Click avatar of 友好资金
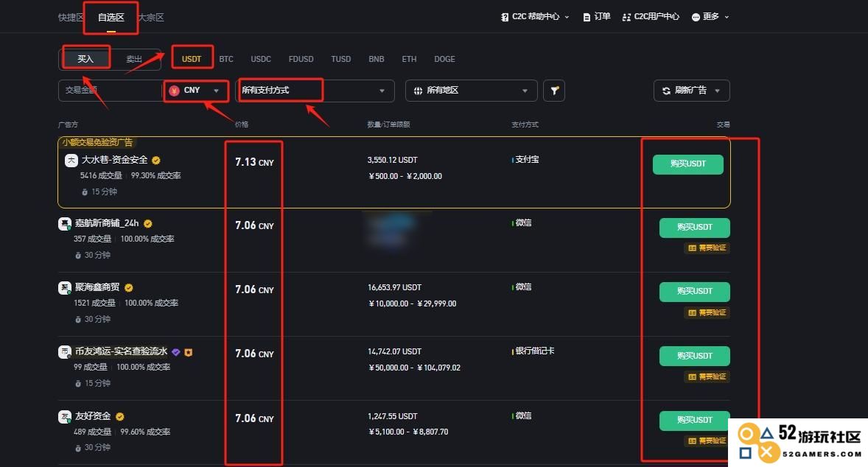This screenshot has height=467, width=868. [x=65, y=417]
